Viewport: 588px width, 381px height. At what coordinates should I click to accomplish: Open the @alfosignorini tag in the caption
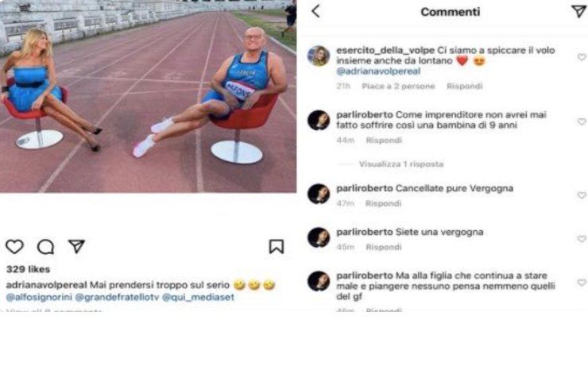39,297
